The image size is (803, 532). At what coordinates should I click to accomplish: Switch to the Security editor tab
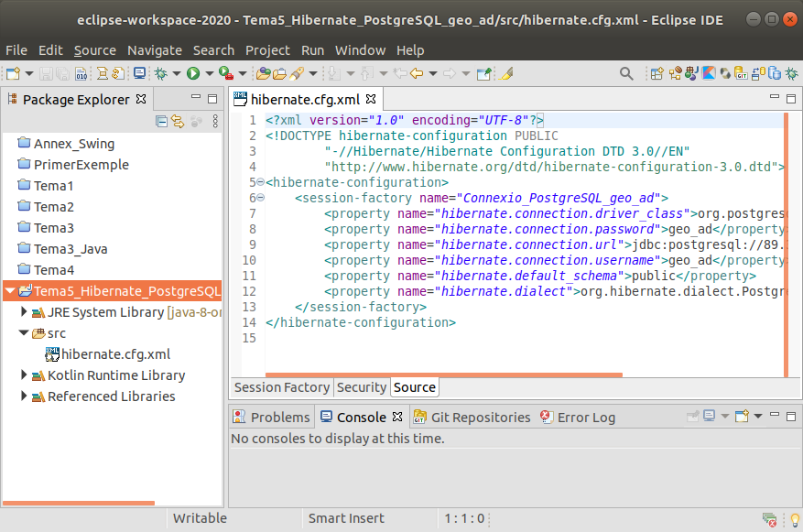(362, 387)
